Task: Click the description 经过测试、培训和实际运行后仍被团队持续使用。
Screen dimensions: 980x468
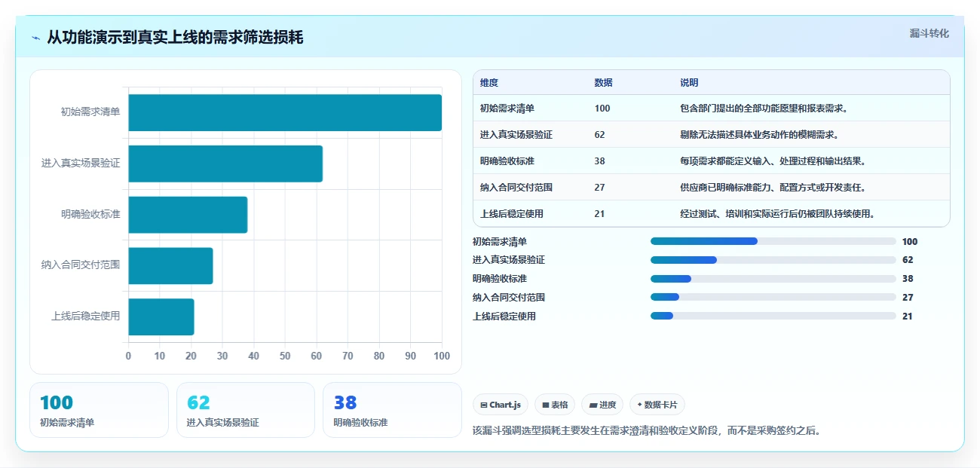Action: [778, 214]
